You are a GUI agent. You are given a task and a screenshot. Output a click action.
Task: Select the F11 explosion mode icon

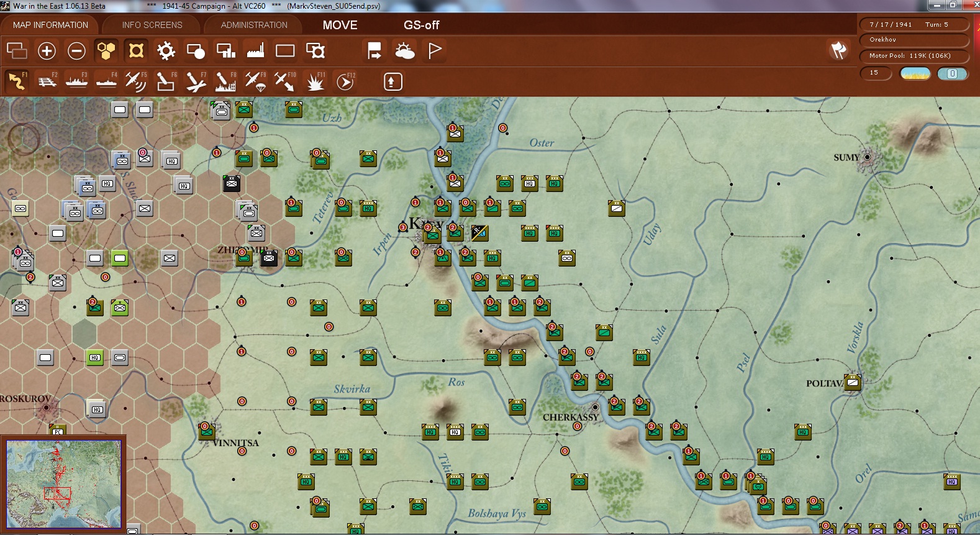coord(315,81)
